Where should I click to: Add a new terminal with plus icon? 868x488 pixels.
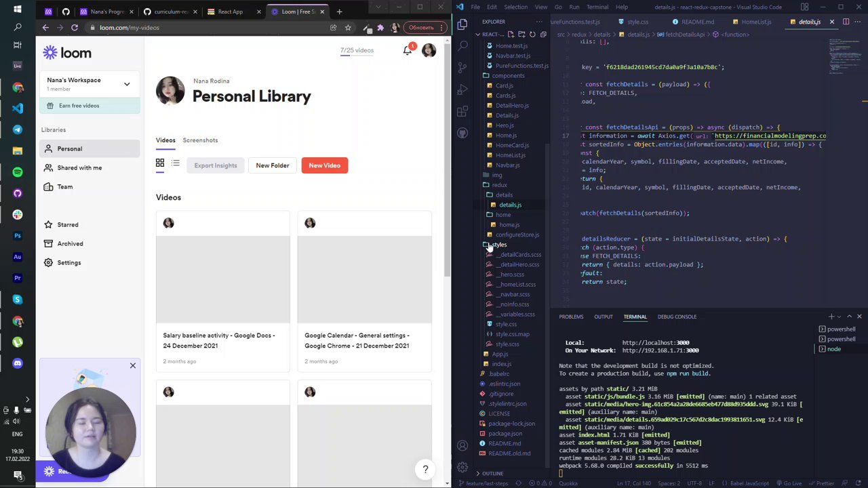831,317
